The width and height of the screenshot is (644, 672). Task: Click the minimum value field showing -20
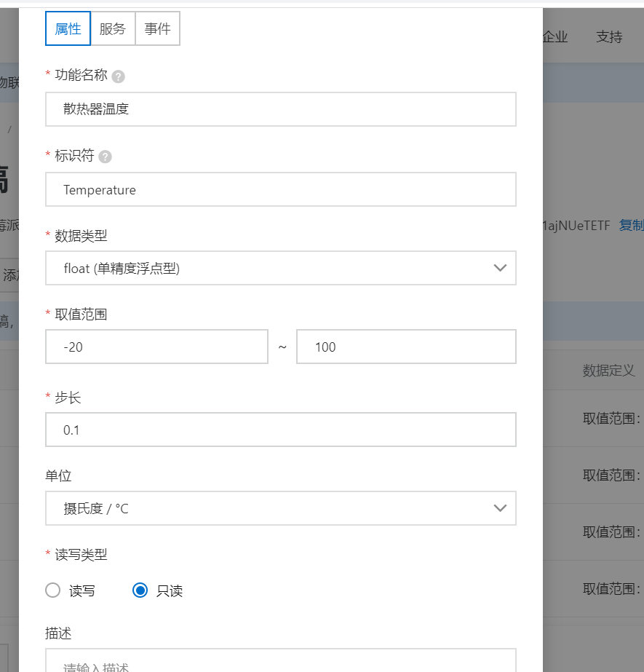[156, 347]
